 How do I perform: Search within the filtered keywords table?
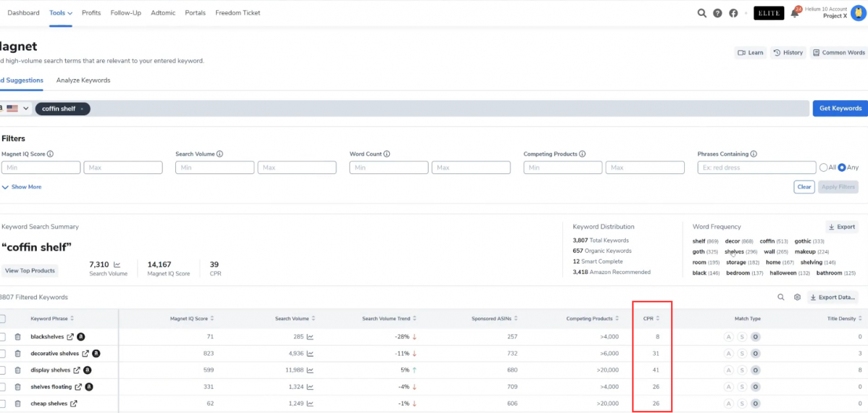781,297
